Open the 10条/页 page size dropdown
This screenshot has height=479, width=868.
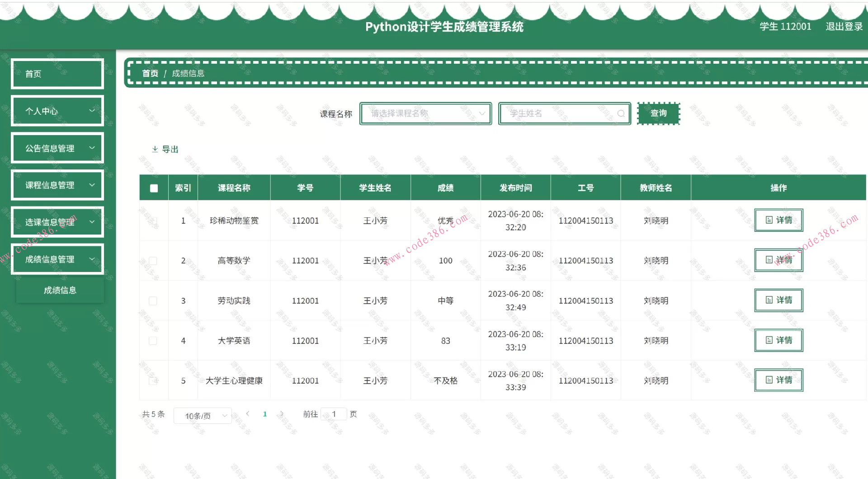tap(202, 415)
